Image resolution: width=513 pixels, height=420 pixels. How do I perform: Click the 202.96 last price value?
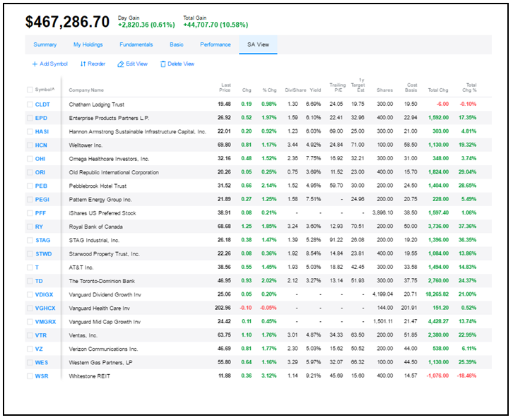[x=223, y=308]
